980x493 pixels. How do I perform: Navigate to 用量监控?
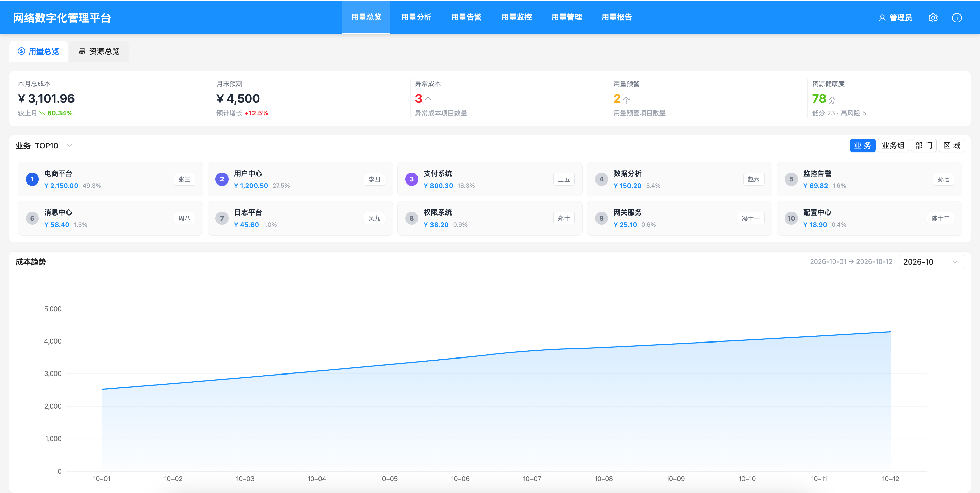[x=517, y=17]
